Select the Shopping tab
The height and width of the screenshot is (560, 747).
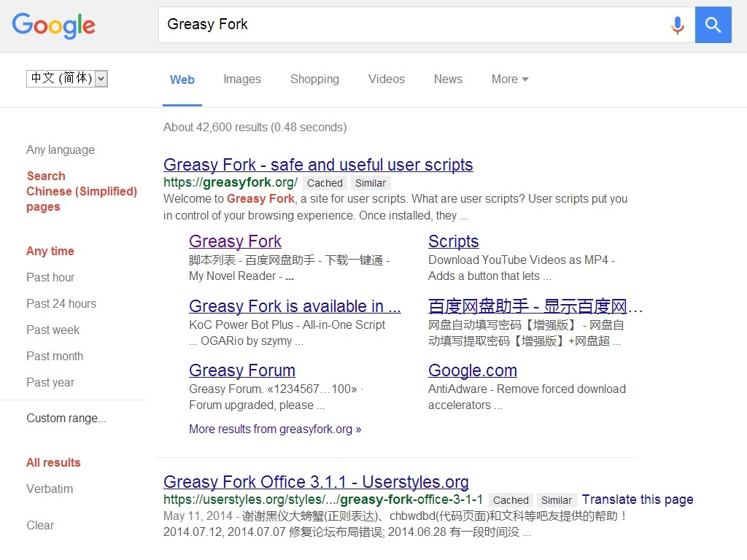click(314, 79)
